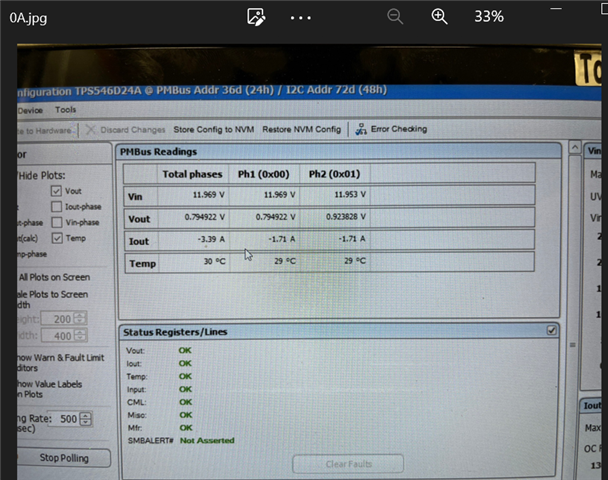
Task: Click total Iout value -3.39 A
Action: coord(211,239)
